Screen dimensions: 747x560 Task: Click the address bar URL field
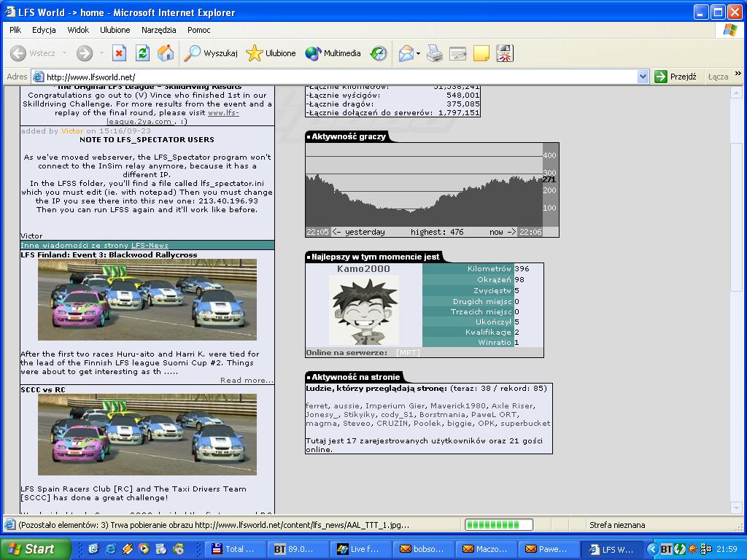click(333, 77)
